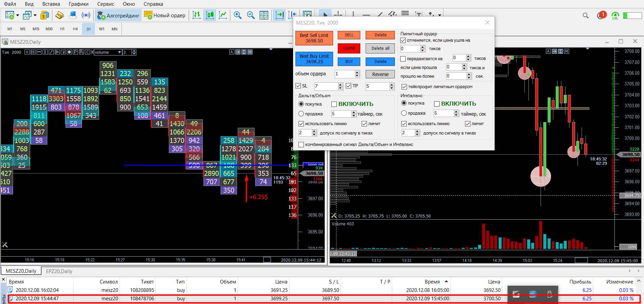Enable the combined Дельта/Объем и Имбаланс signal

301,145
